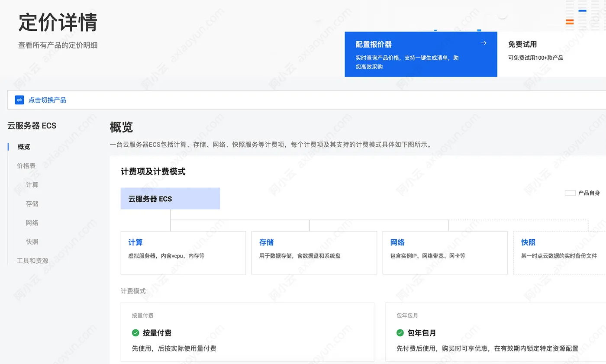This screenshot has height=364, width=606.
Task: Click 先使用，后按实际使用量付费 text
Action: [174, 348]
